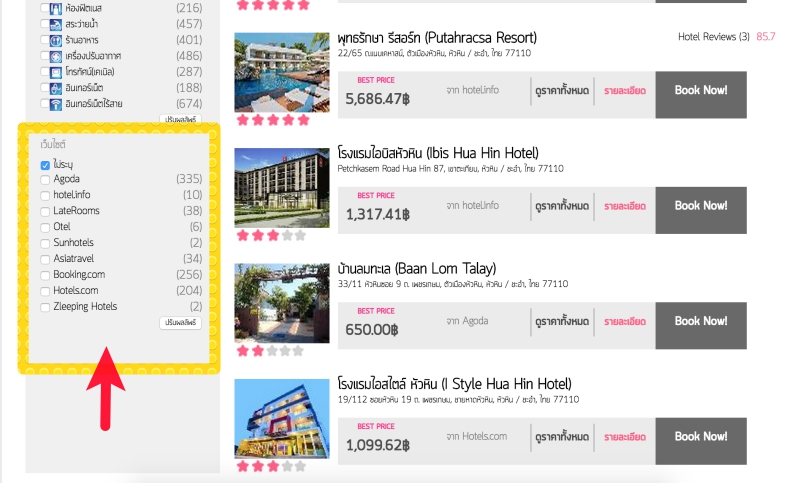Image resolution: width=800 pixels, height=483 pixels.
Task: Select the LateRooms filter checkbox
Action: click(45, 211)
